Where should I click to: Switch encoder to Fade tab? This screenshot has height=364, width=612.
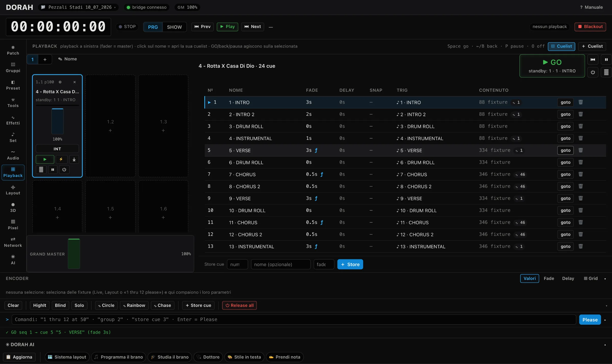click(x=549, y=279)
